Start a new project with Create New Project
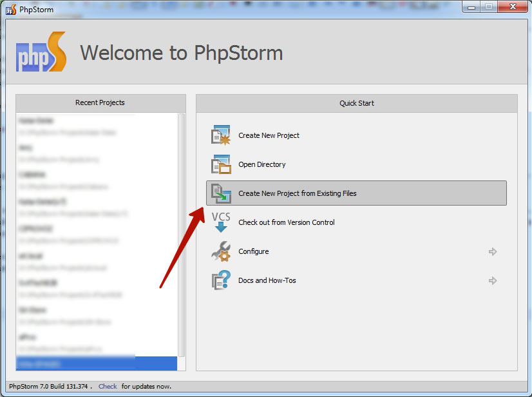The image size is (532, 397). (x=269, y=135)
